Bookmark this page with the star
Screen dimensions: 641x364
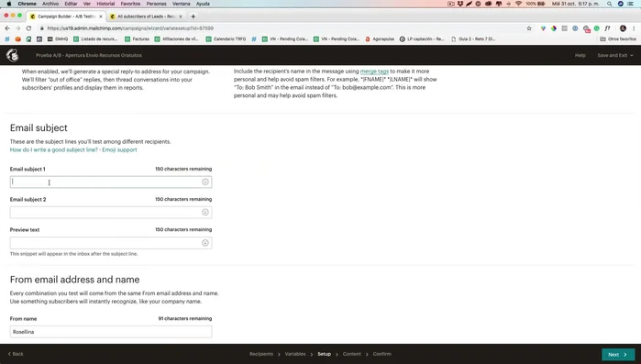point(529,28)
